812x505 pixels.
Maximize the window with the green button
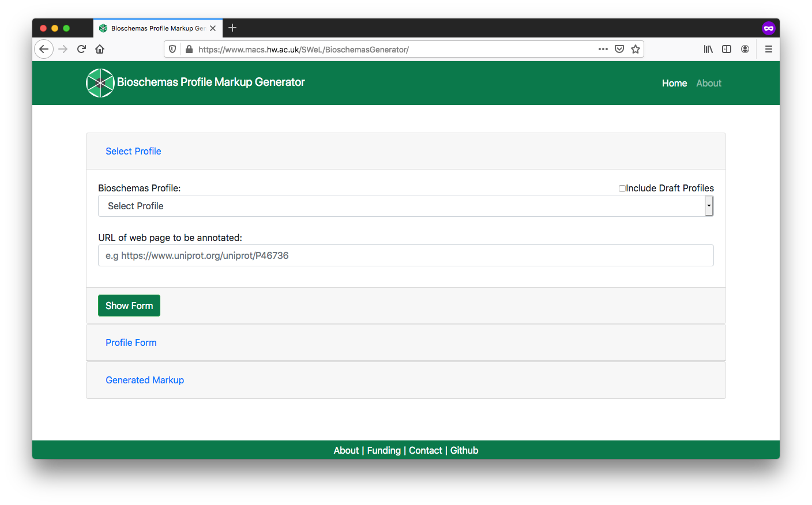pos(66,28)
